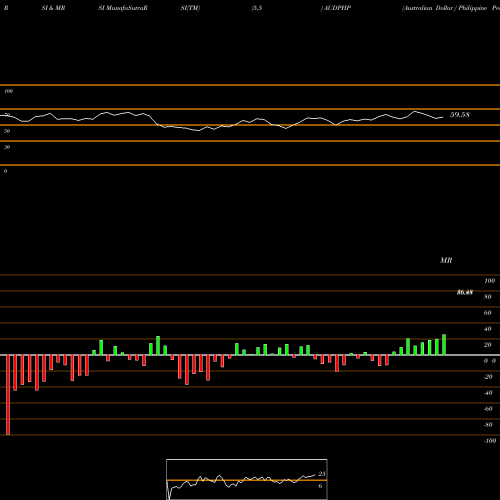Click the (5,5 parameter text in header
The width and height of the screenshot is (500, 500).
[257, 8]
